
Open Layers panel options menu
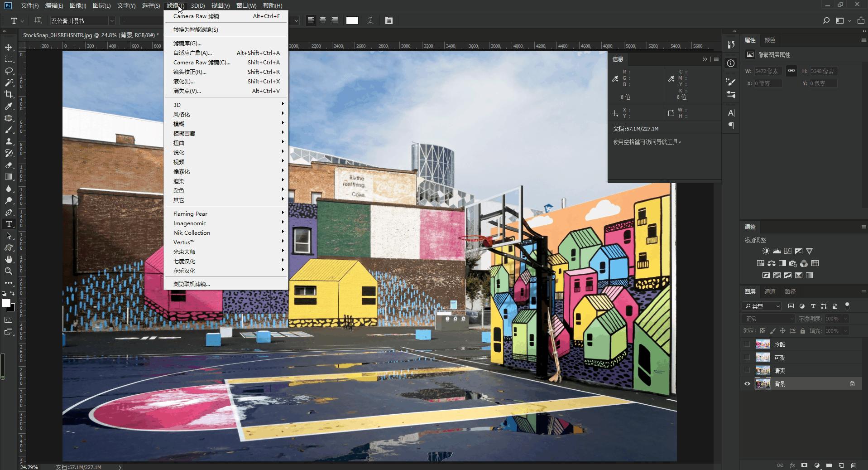863,291
